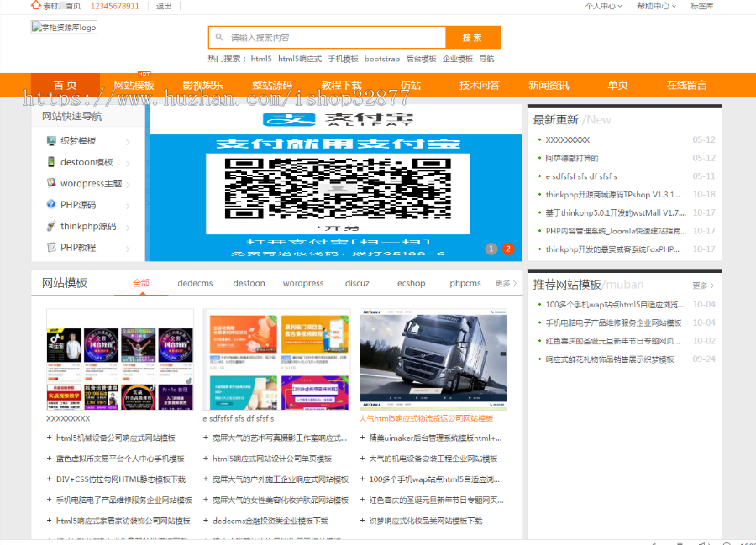Image resolution: width=756 pixels, height=545 pixels.
Task: Open the XXXXXXXXX template thumbnail
Action: pos(120,359)
